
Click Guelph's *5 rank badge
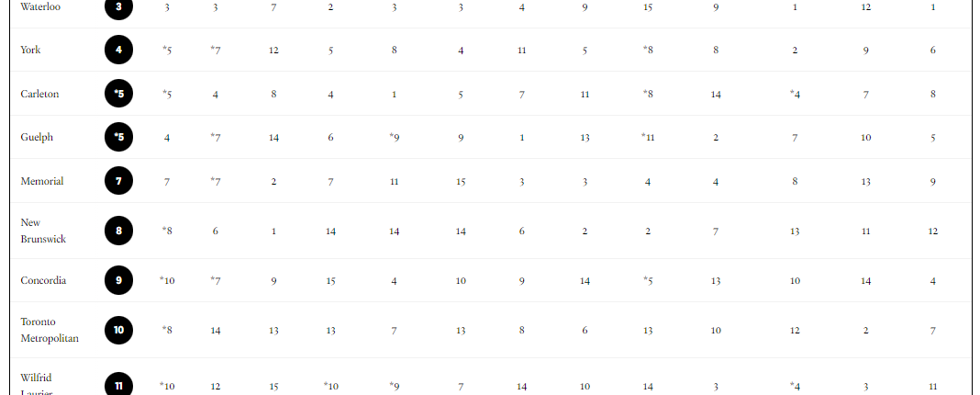[x=118, y=137]
